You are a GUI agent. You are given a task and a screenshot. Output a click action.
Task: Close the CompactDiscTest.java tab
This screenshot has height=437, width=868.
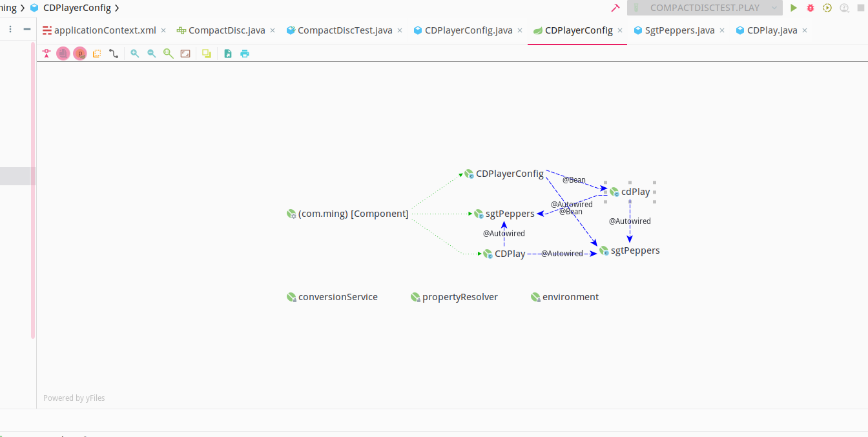tap(400, 30)
